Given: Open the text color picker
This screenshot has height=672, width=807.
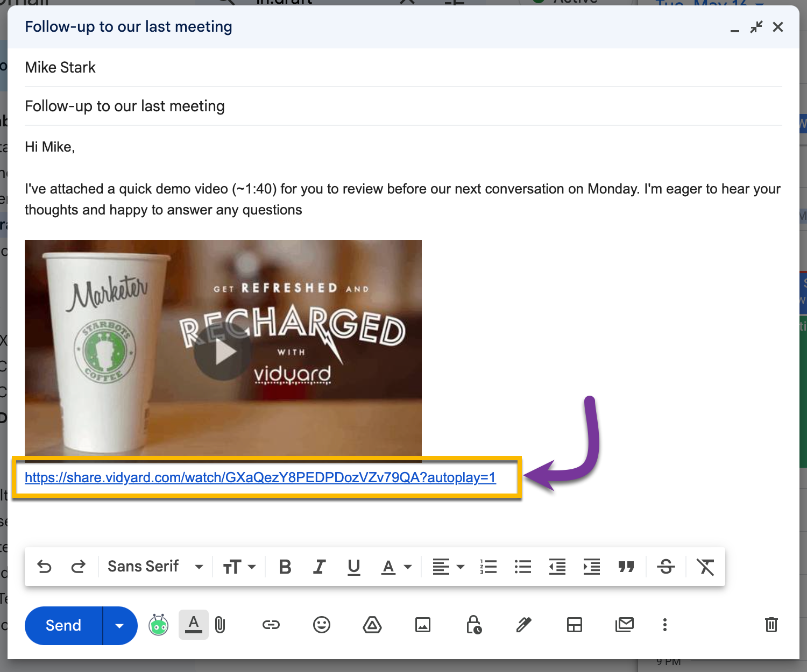Looking at the screenshot, I should [397, 567].
